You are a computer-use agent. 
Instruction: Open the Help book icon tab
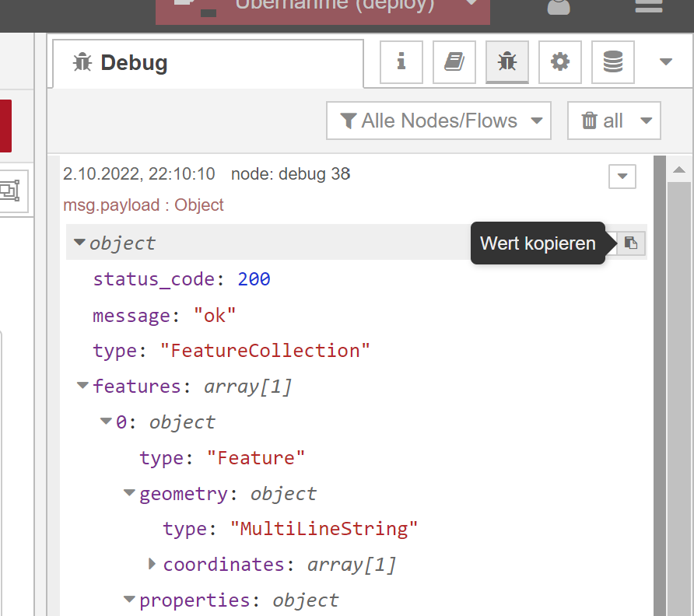click(454, 62)
